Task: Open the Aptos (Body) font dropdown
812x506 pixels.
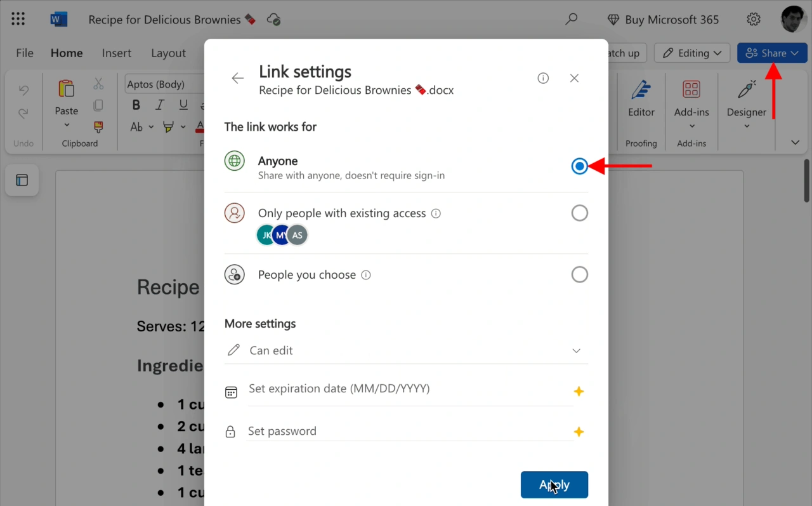Action: pos(164,84)
